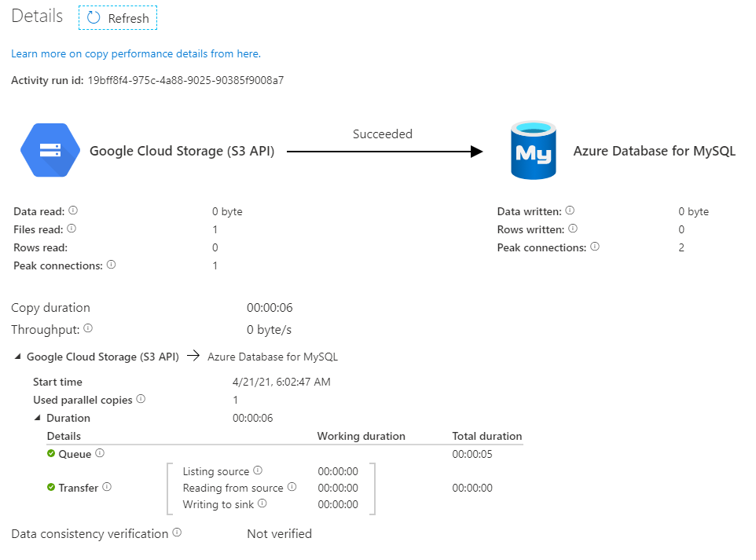Click the 0 byte/s throughput value

(x=269, y=330)
